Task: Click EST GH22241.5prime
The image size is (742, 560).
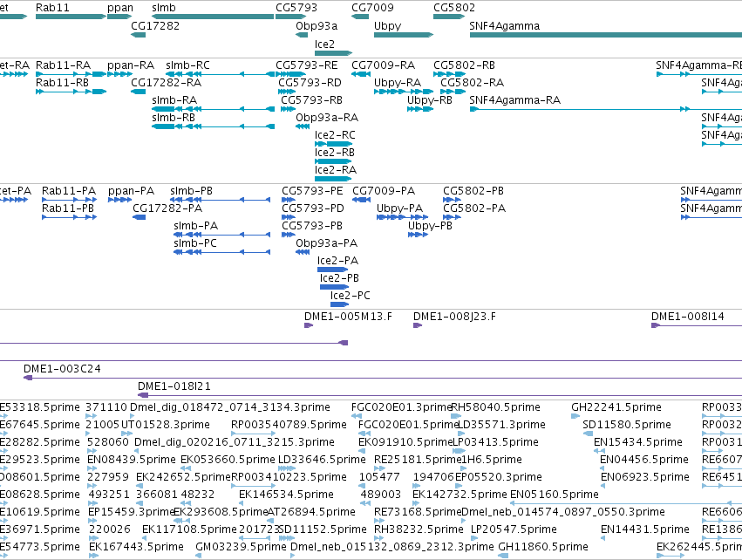Action: (x=616, y=407)
